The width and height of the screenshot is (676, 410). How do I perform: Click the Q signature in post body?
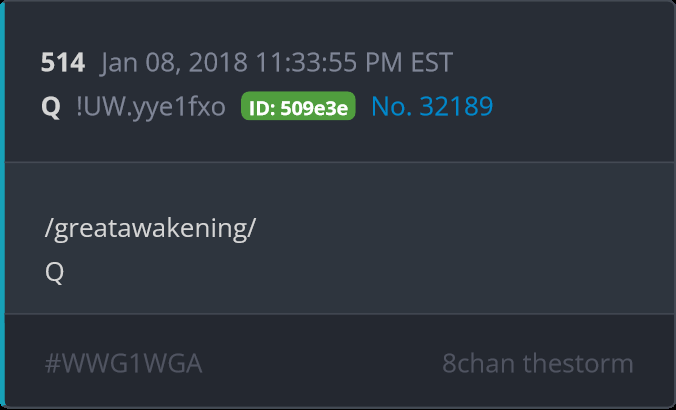(x=54, y=272)
